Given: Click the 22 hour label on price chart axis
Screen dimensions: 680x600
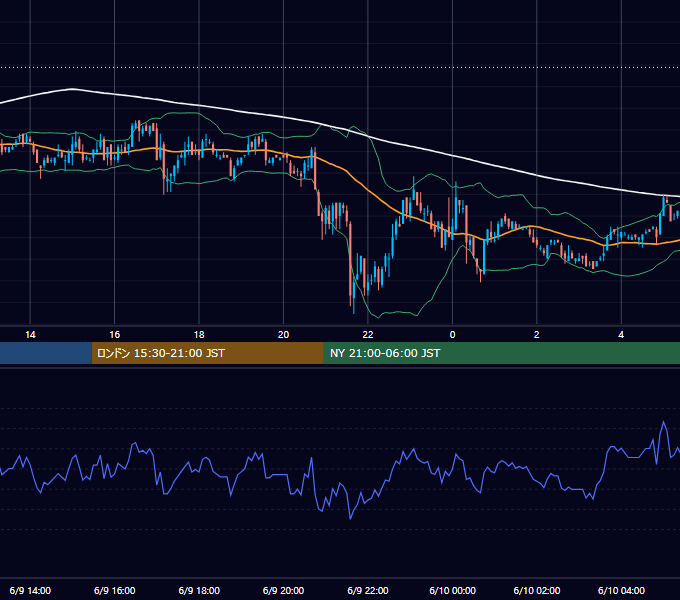Looking at the screenshot, I should click(368, 335).
